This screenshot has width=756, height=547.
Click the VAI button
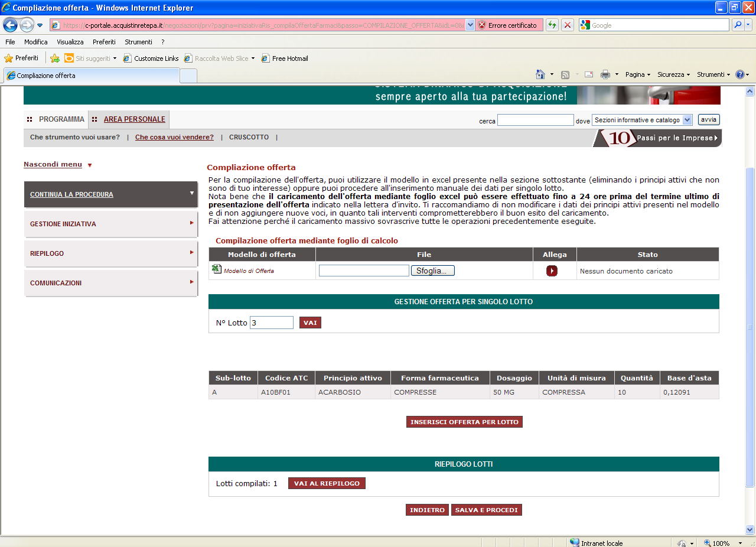[310, 323]
